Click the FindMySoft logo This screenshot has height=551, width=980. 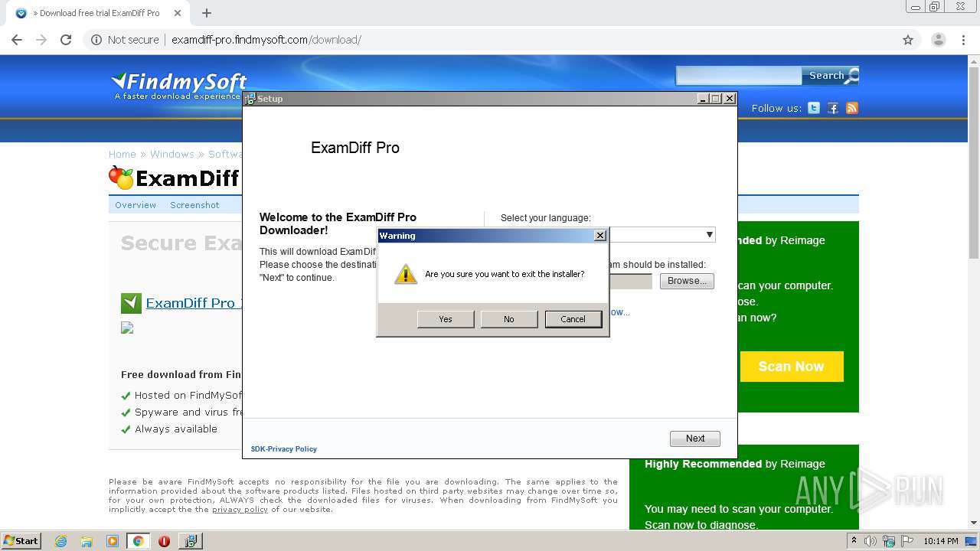coord(180,86)
